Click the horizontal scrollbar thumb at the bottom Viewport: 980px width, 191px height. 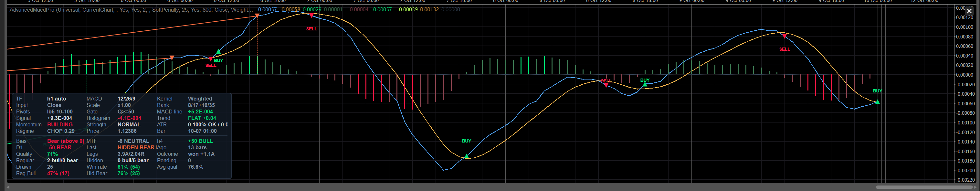tap(924, 187)
